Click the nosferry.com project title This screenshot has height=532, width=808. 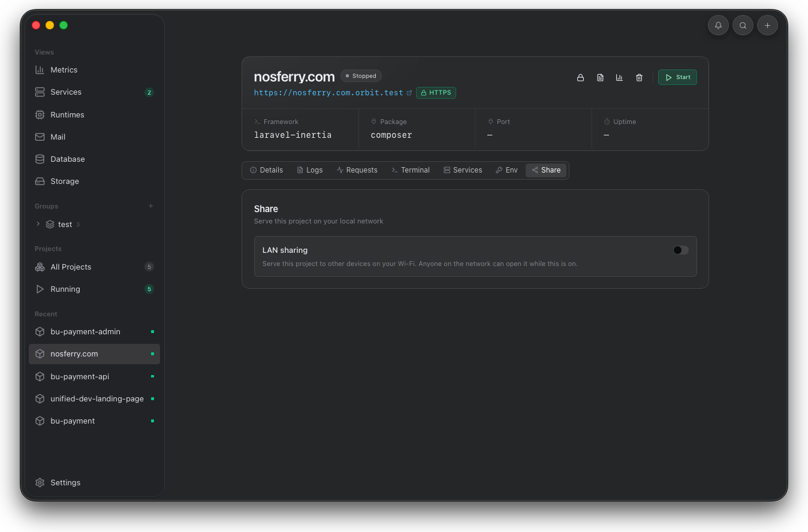pyautogui.click(x=294, y=77)
